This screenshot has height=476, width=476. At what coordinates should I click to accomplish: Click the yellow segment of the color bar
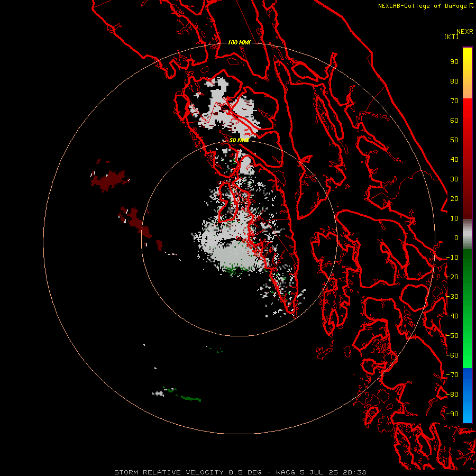(467, 73)
